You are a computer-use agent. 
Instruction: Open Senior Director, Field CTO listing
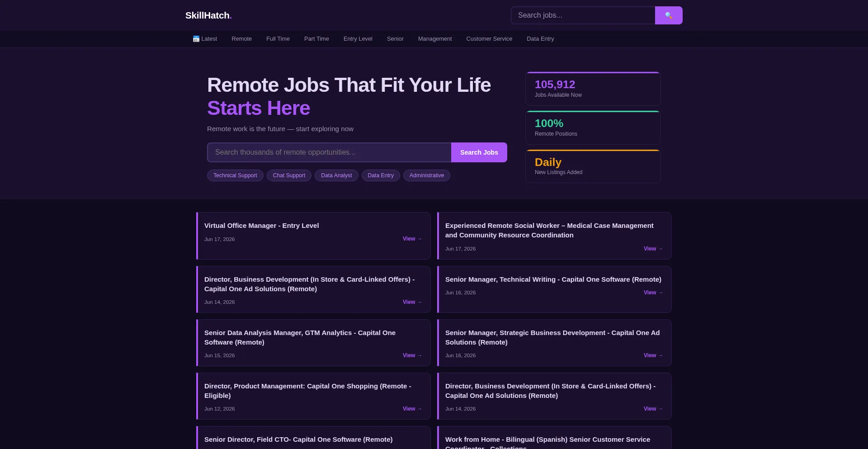tap(298, 440)
